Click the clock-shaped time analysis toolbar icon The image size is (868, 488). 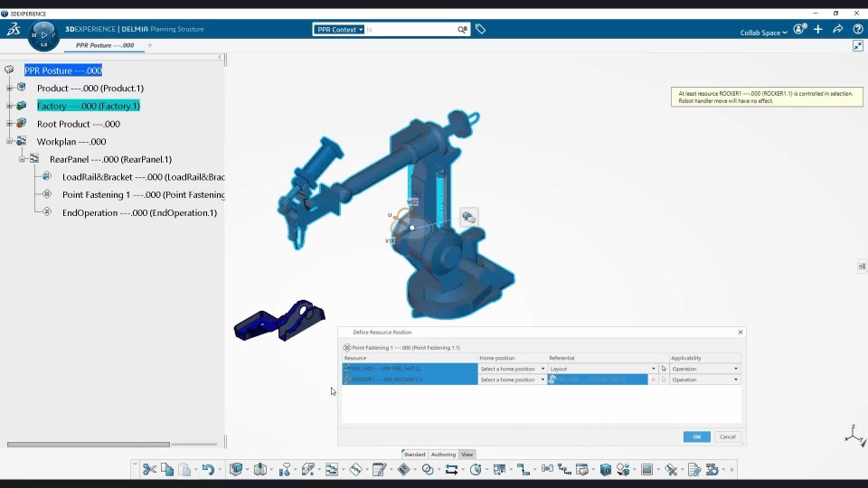(x=476, y=470)
